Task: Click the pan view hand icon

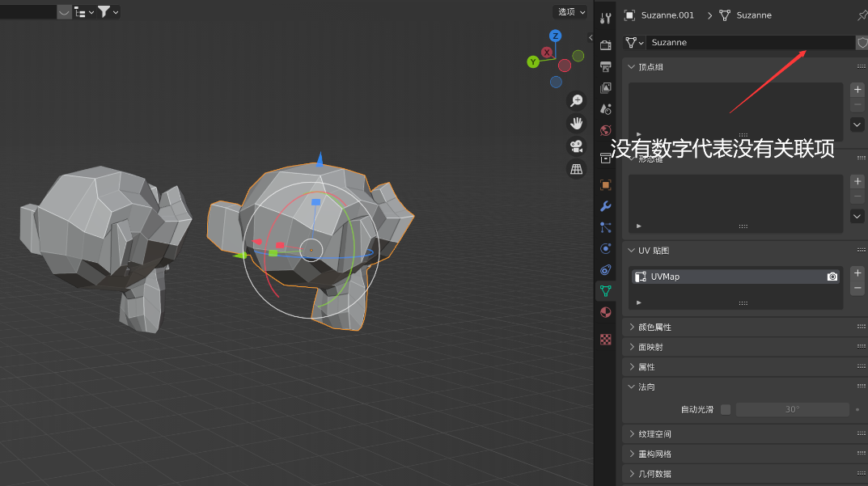Action: pyautogui.click(x=576, y=123)
